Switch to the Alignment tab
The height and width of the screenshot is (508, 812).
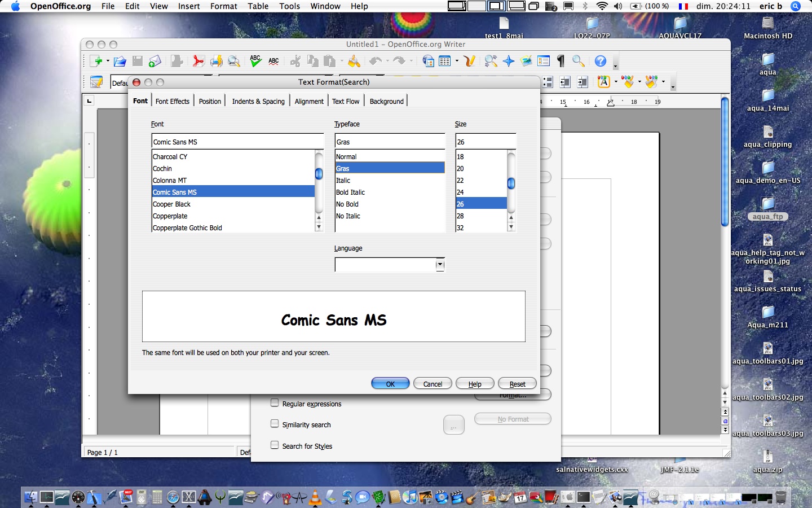pyautogui.click(x=309, y=101)
